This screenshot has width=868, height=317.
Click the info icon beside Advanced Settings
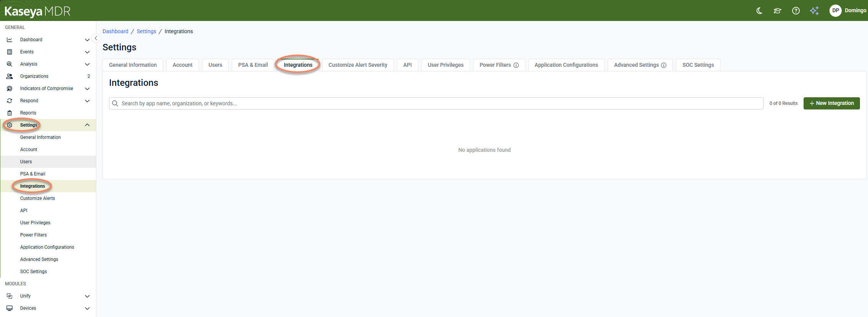[664, 65]
